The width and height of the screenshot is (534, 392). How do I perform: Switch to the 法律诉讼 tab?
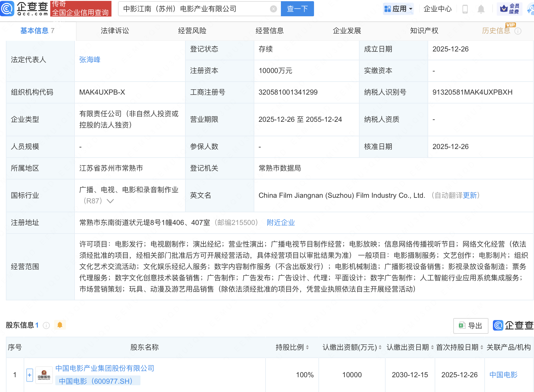[x=115, y=31]
